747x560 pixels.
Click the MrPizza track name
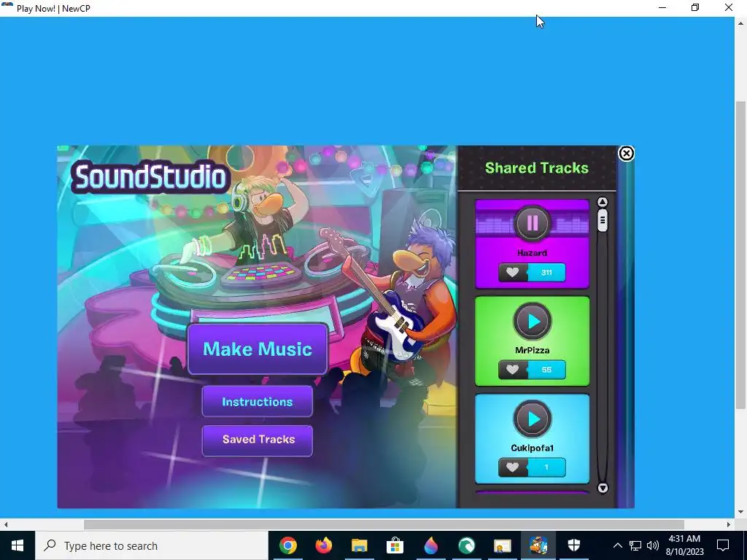click(532, 350)
